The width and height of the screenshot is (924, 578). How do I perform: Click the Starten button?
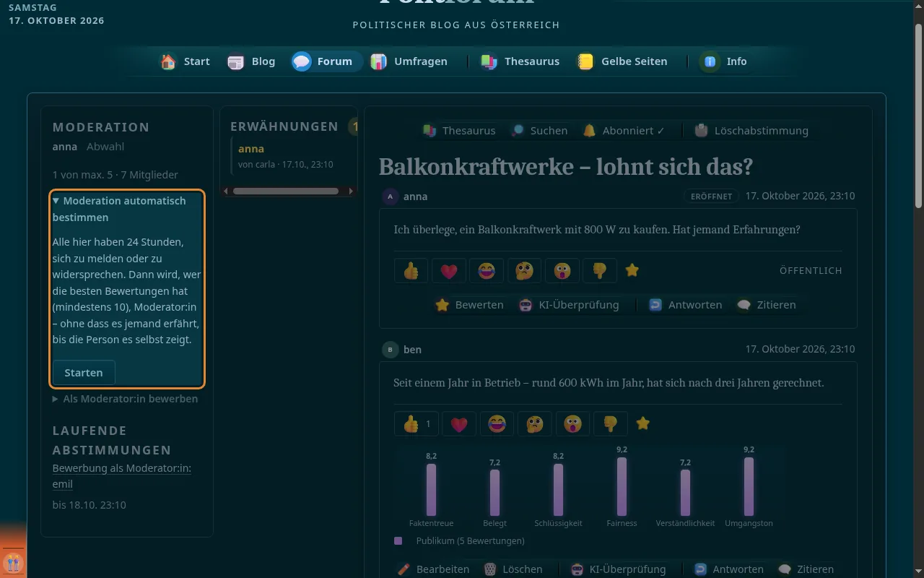pos(84,373)
